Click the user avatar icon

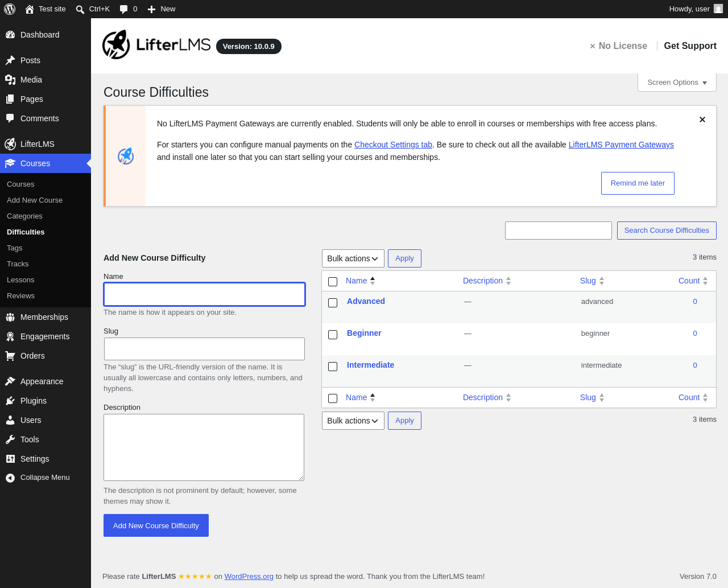pyautogui.click(x=718, y=9)
